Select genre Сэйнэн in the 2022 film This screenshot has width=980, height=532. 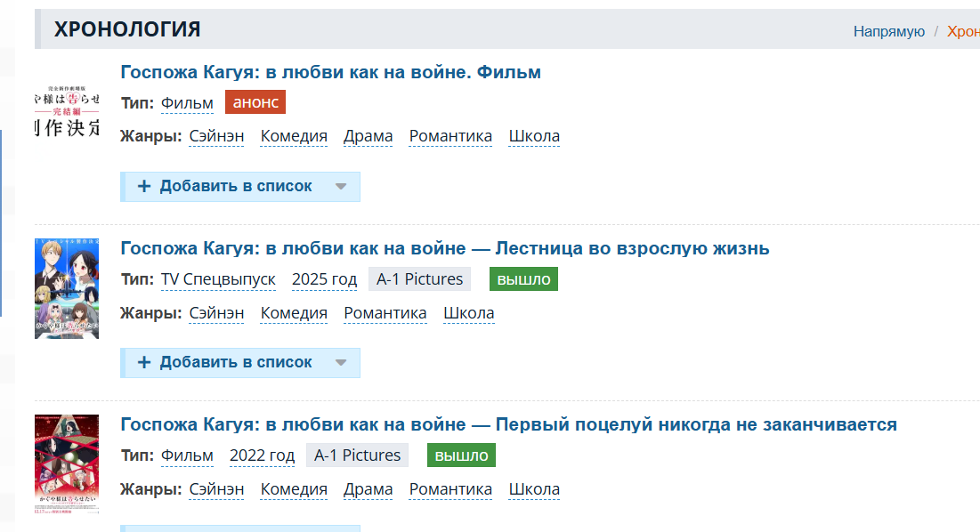tap(217, 489)
